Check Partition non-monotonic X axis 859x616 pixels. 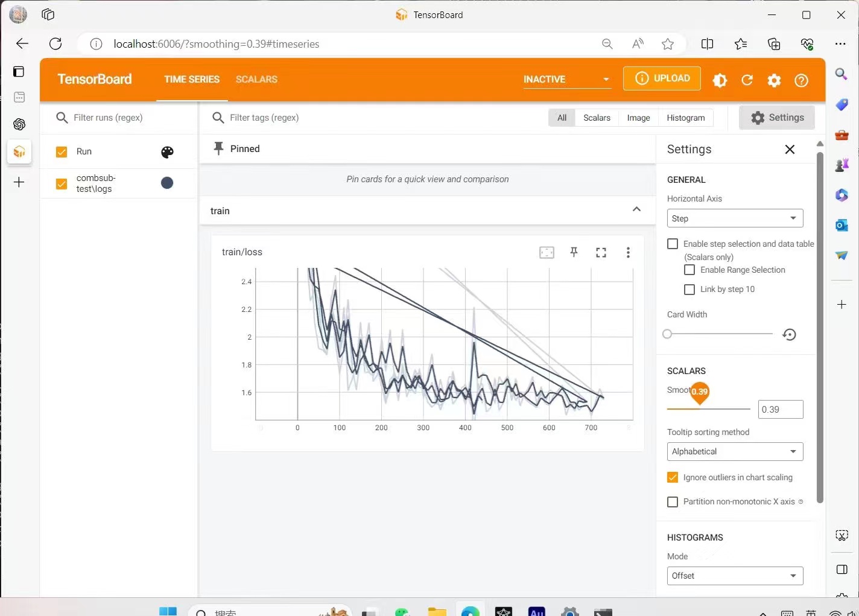(673, 502)
